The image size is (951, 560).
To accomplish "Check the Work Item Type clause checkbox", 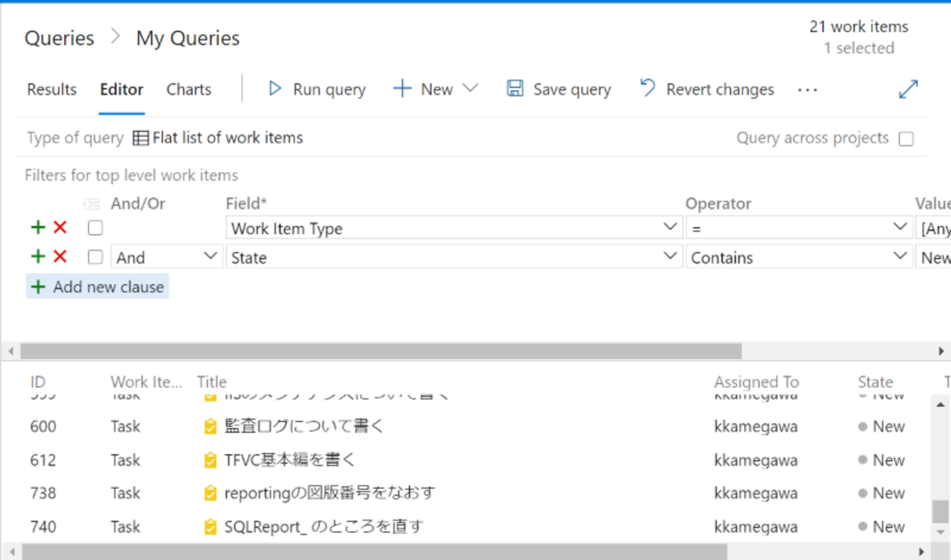I will (95, 228).
